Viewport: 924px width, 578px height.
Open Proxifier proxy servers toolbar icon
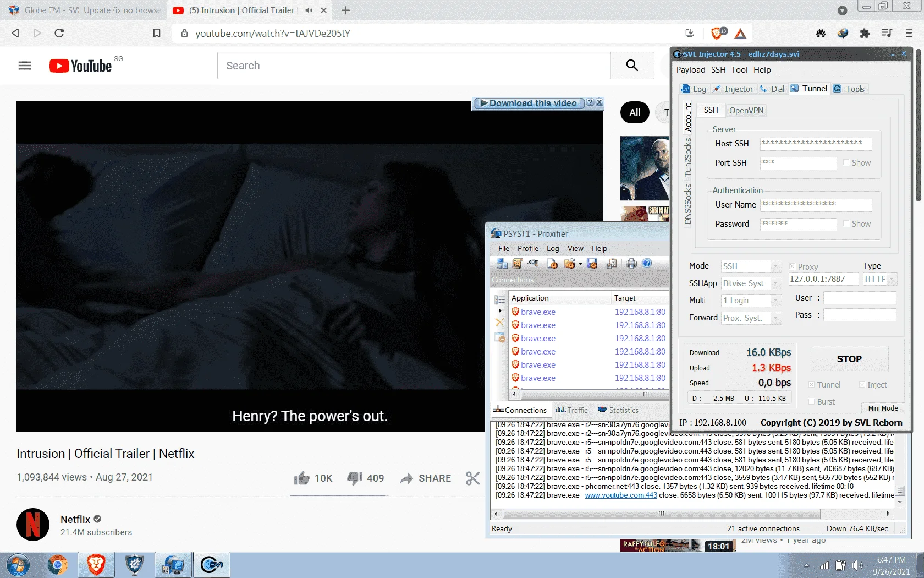502,264
